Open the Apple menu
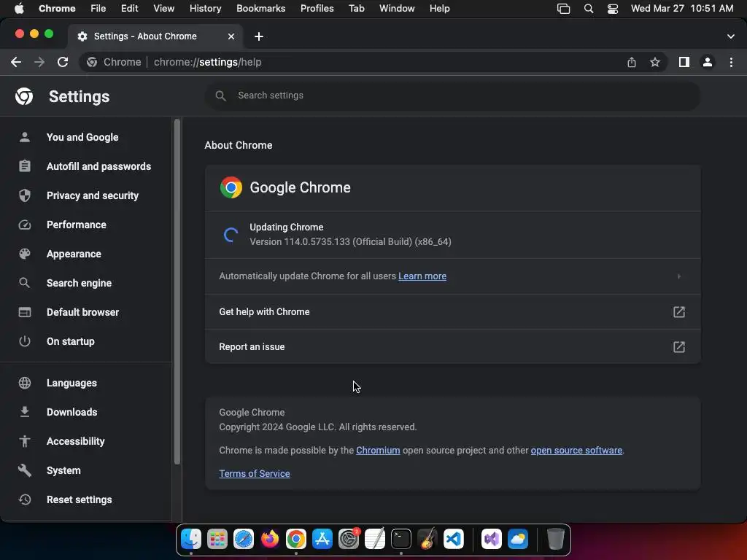This screenshot has width=747, height=560. 19,8
